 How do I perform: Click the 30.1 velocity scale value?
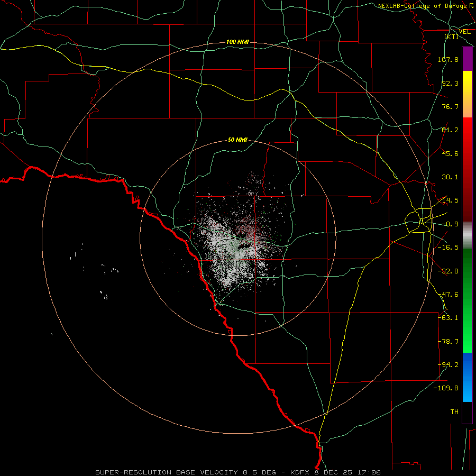450,177
